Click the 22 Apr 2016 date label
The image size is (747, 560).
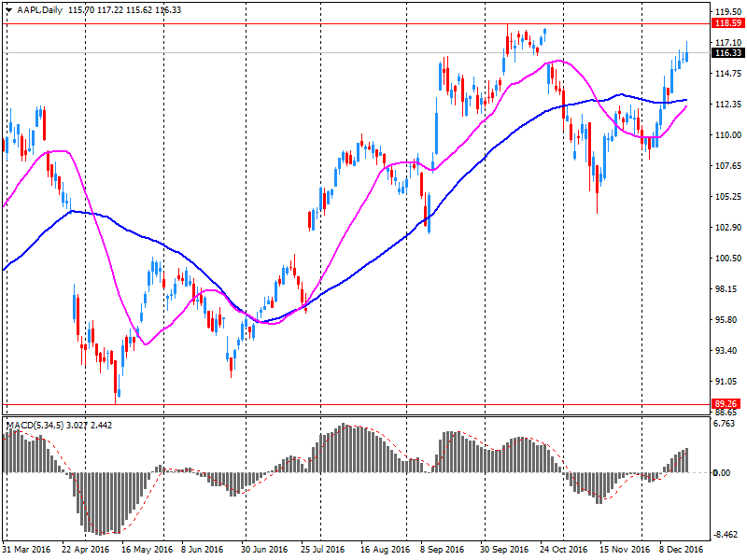[86, 549]
